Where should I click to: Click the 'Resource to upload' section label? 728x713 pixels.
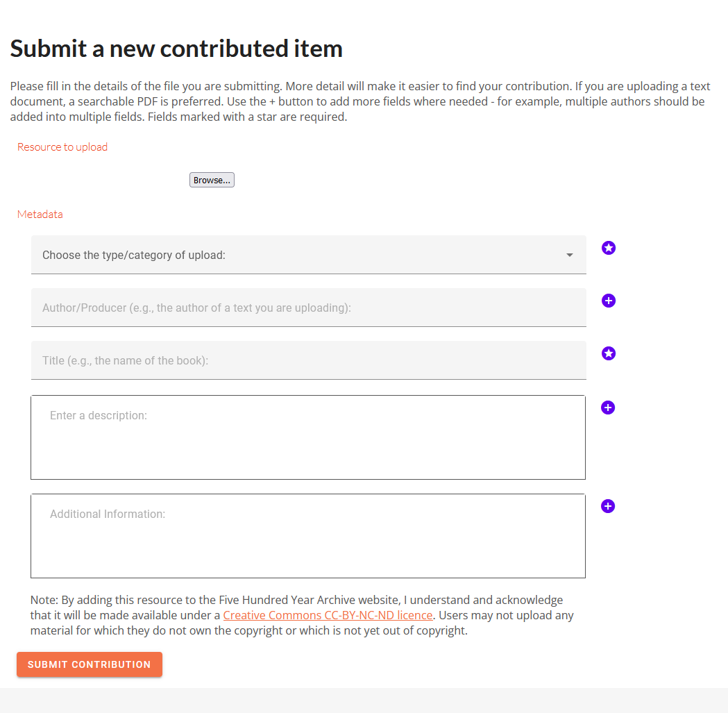tap(62, 147)
